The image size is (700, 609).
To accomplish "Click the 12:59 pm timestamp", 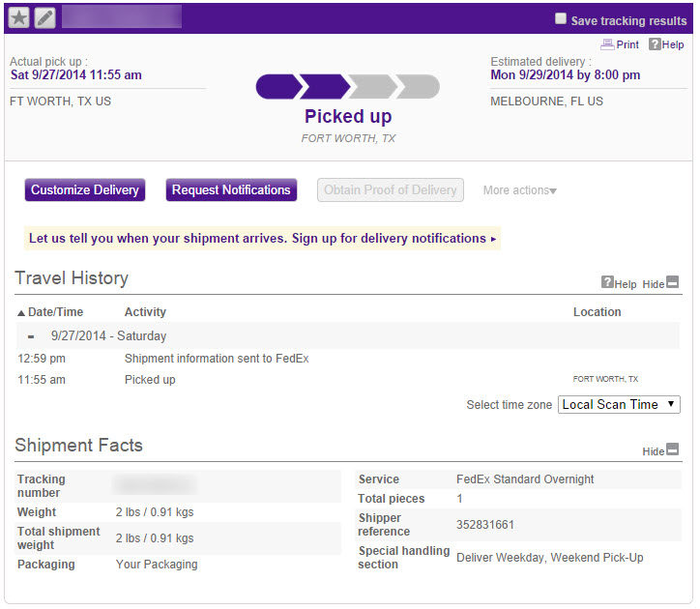I will coord(42,359).
